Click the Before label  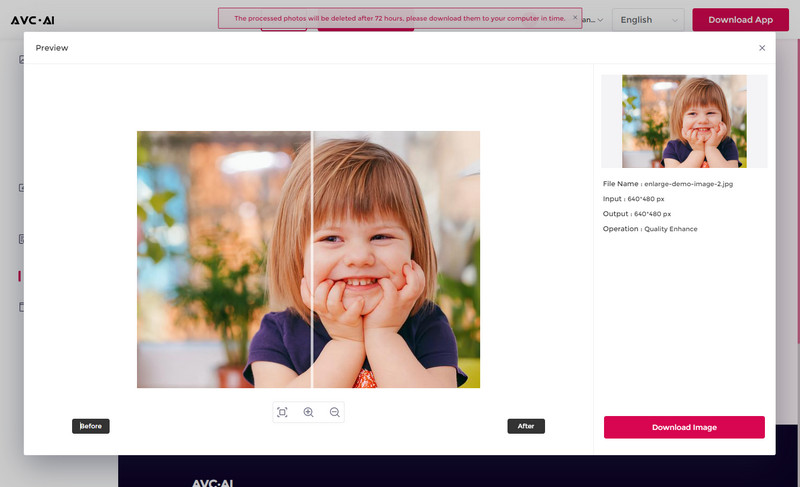coord(91,426)
